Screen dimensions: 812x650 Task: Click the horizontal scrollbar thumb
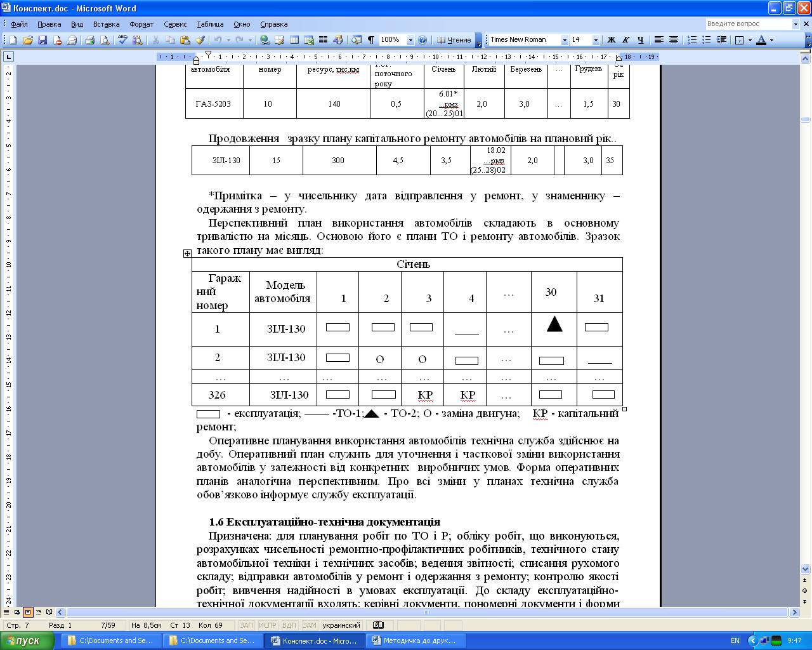click(427, 613)
